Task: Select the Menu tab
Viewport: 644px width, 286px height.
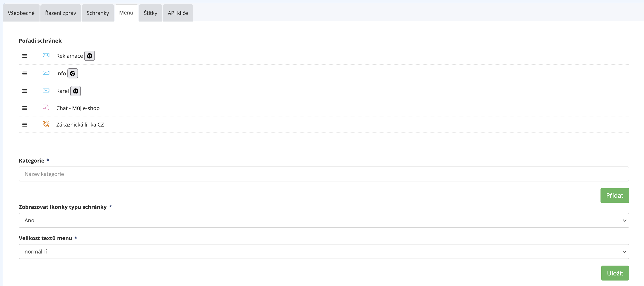Action: tap(126, 13)
